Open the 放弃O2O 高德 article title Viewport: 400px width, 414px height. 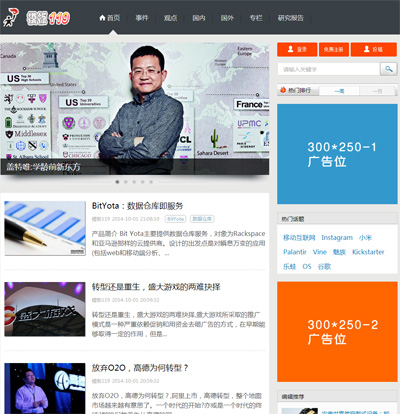pos(140,368)
